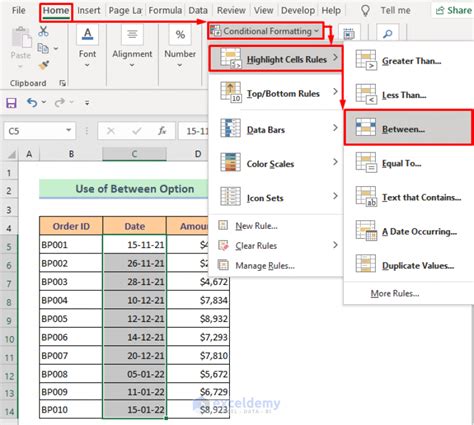
Task: Click the magnifier search icon in ribbon
Action: 387,34
